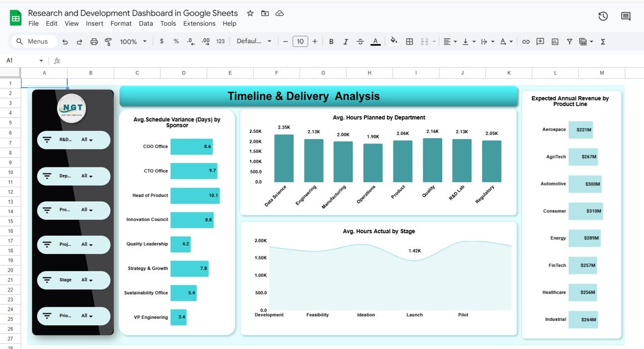
Task: Click the Decrease decimal places icon
Action: coord(190,41)
